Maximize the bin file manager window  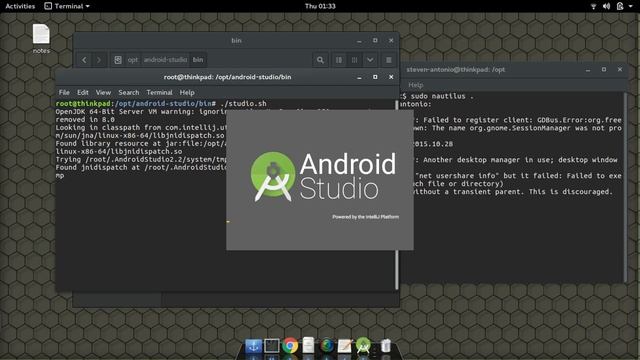[375, 40]
